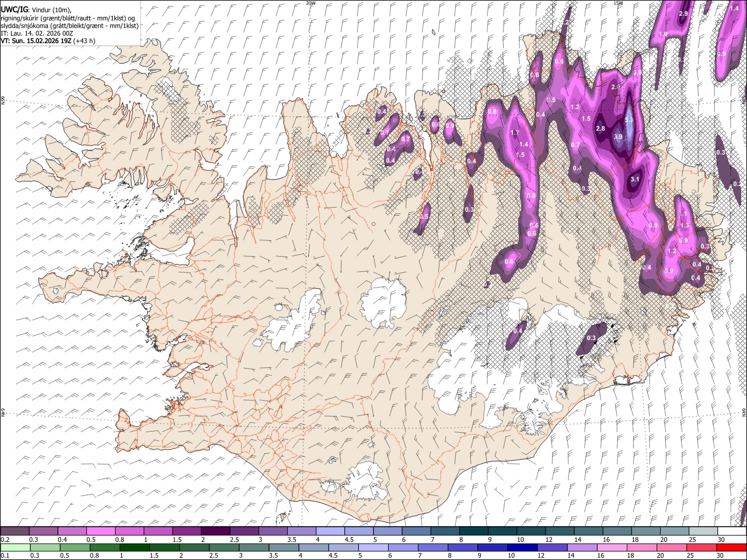747x560 pixels.
Task: Click the 2.9 snowfall value offshore northeast
Action: (683, 13)
